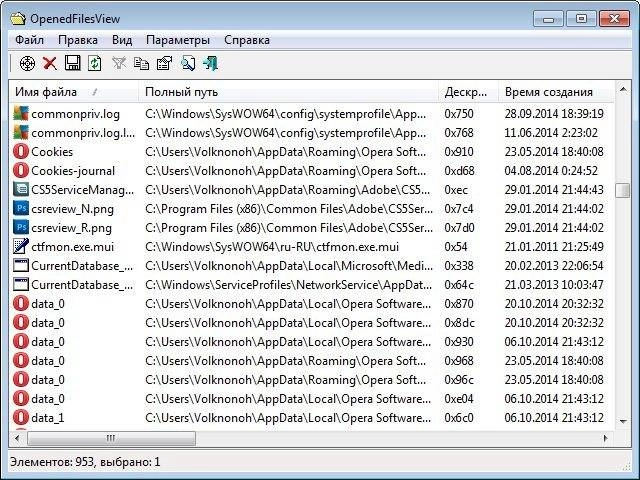Click Photoshop icon beside csreview_N.png

(x=21, y=209)
